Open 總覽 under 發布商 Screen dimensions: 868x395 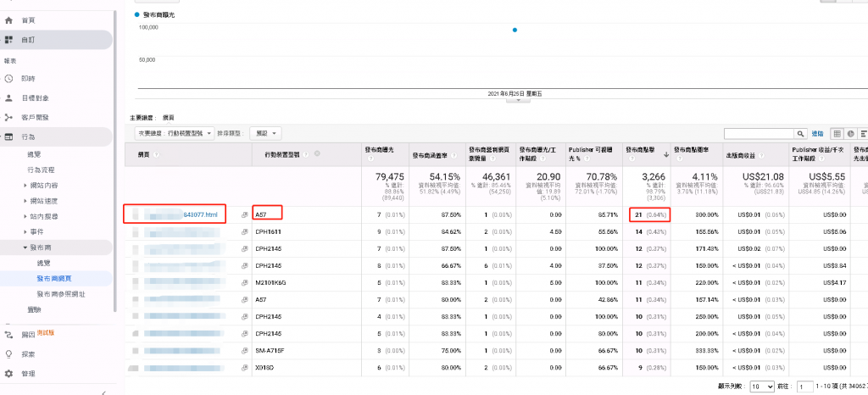click(44, 263)
